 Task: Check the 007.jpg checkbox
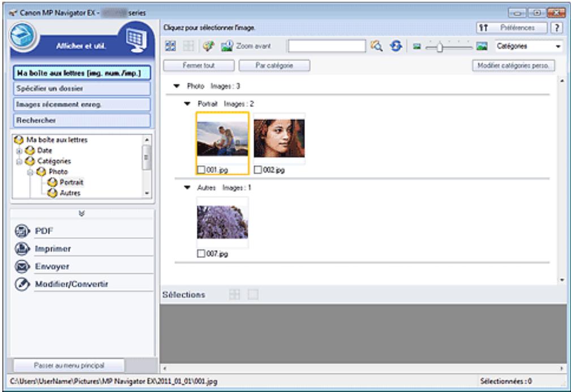[x=201, y=253]
